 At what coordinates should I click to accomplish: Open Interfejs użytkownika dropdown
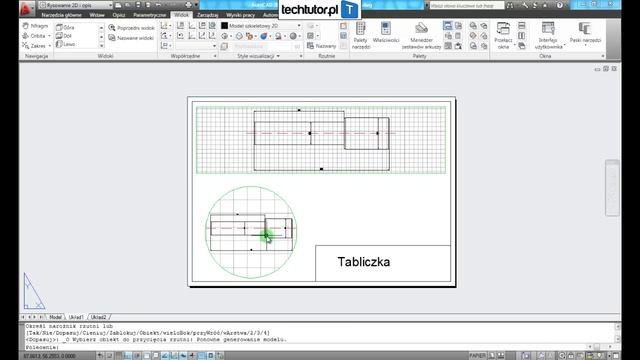[548, 36]
